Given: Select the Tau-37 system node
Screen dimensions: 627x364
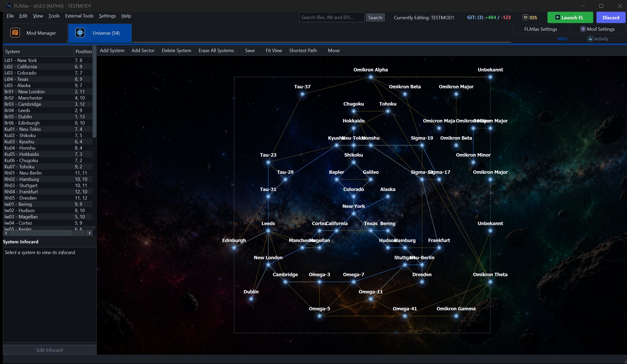Looking at the screenshot, I should (x=302, y=94).
